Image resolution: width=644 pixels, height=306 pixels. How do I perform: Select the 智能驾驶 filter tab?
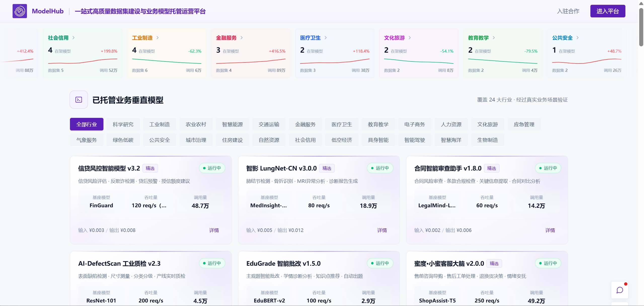click(x=415, y=140)
